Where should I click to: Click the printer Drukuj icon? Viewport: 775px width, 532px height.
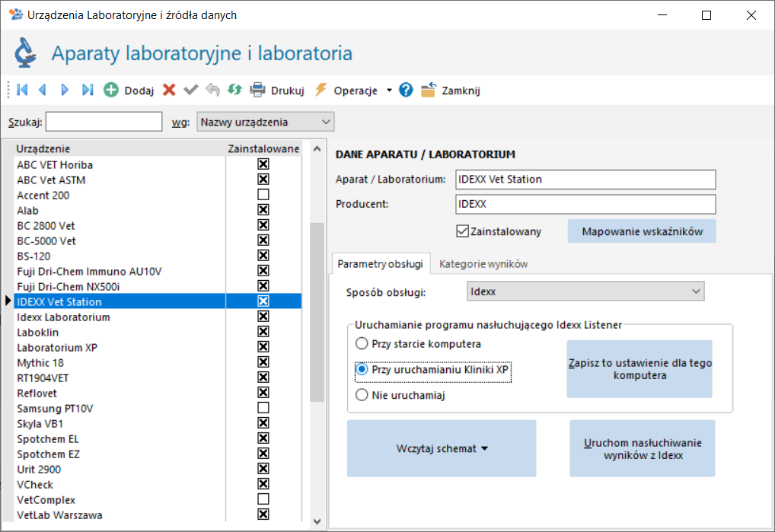coord(257,90)
